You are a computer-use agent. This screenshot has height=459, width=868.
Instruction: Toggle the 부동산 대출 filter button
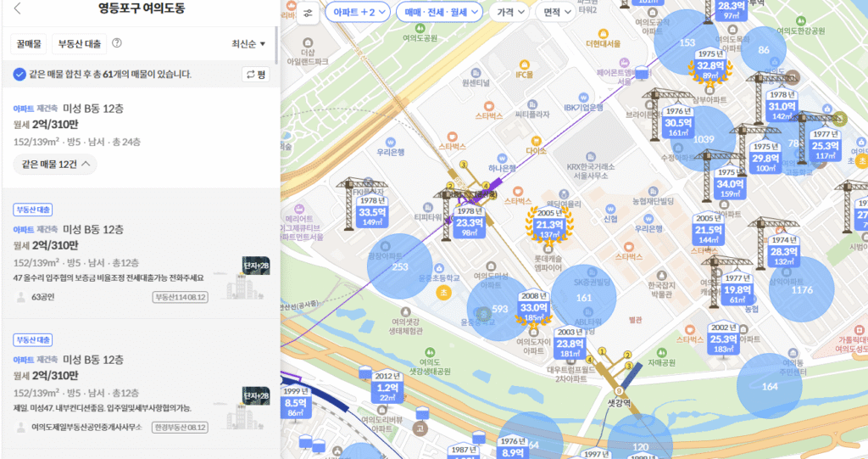coord(77,43)
